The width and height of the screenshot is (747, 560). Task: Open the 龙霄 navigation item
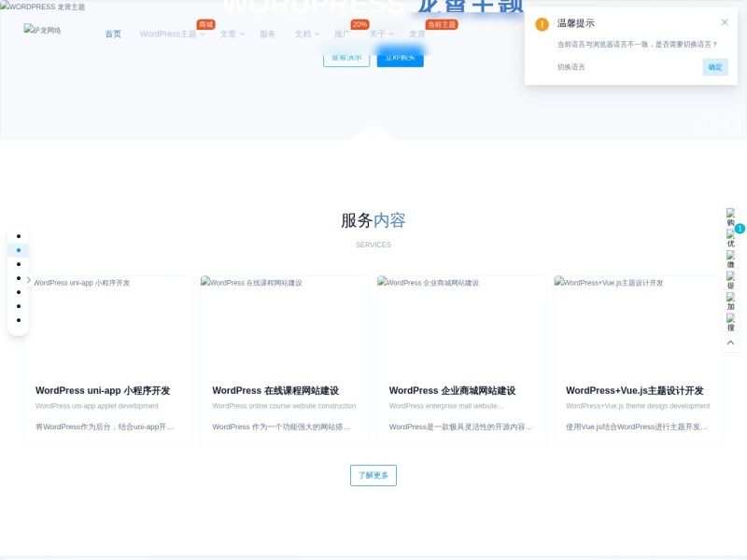416,34
